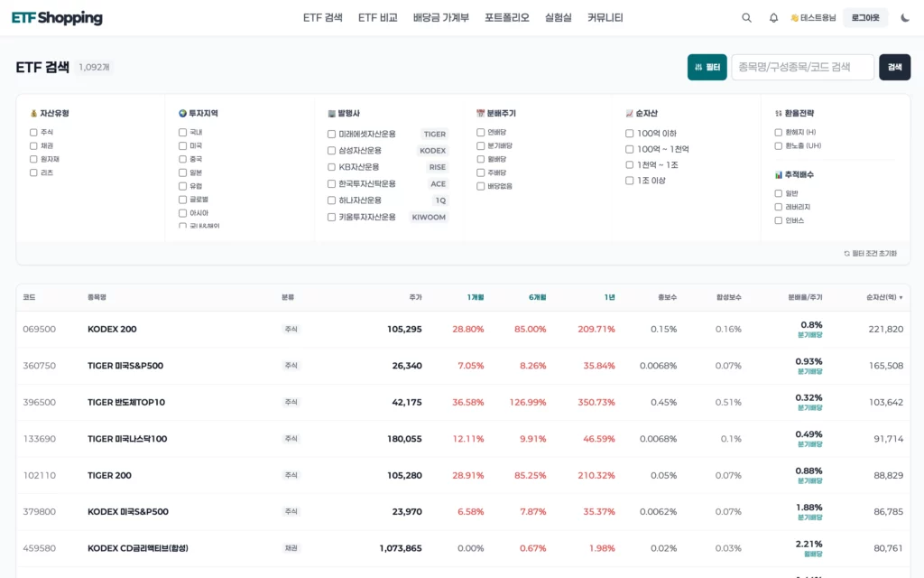Screen dimensions: 924x578
Task: Sort by 순자산(억) column arrow
Action: (x=901, y=298)
